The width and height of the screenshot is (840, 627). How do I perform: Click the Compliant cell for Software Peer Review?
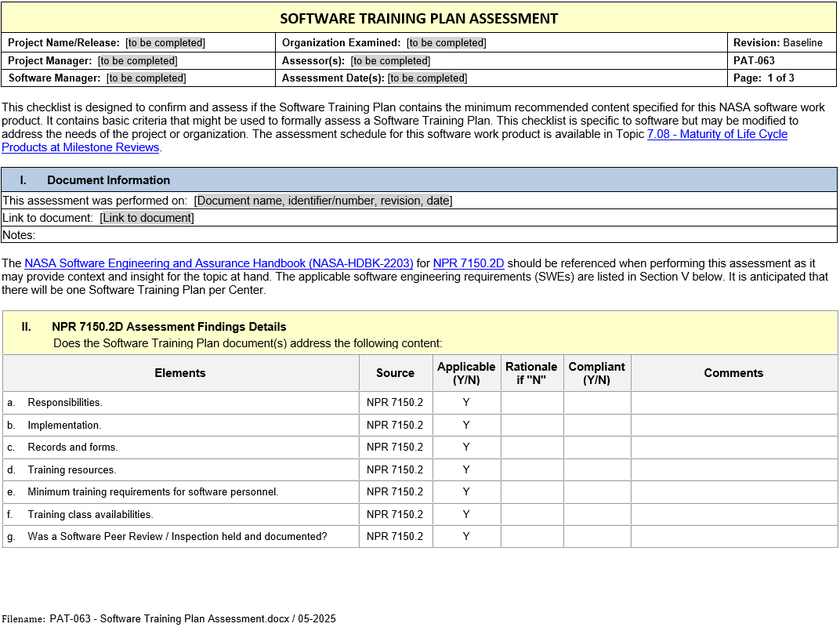pyautogui.click(x=596, y=537)
